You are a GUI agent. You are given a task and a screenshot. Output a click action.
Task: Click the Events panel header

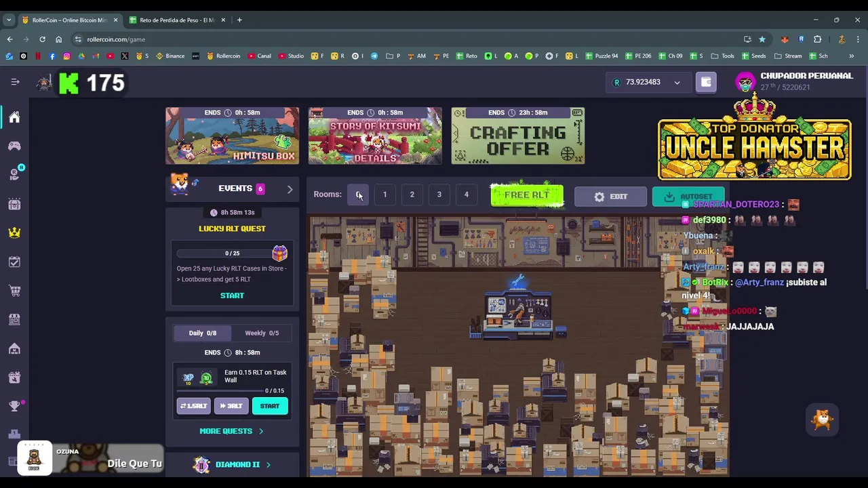click(x=232, y=189)
